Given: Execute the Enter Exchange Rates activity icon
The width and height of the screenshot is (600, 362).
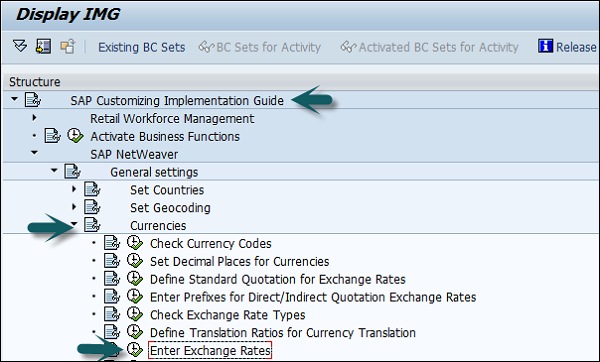Looking at the screenshot, I should [135, 349].
